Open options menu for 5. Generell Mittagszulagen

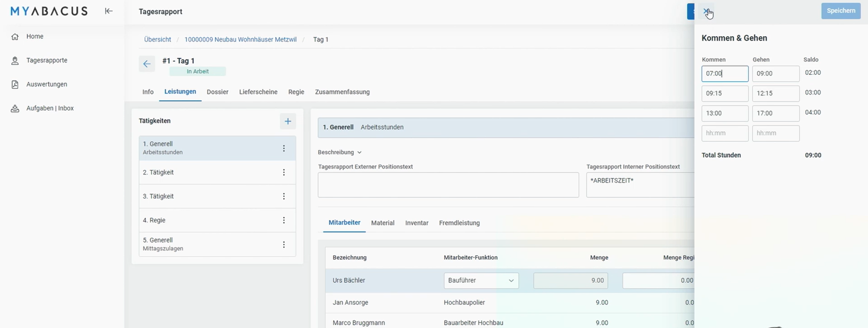coord(284,245)
